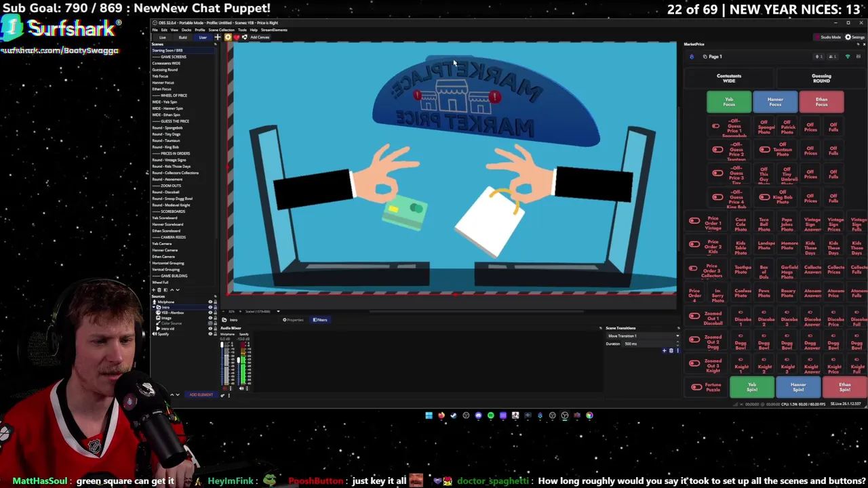Open the Settings gear in top right
Screen dimensions: 868x488
[856, 37]
